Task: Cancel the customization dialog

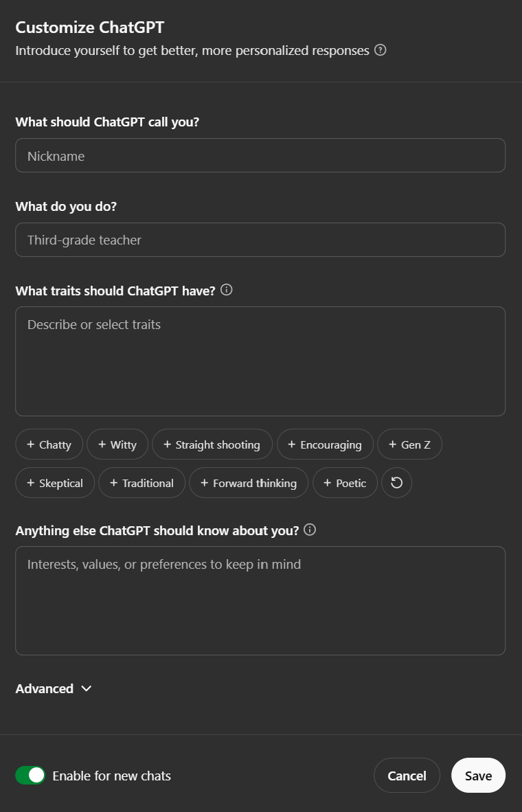Action: click(407, 776)
